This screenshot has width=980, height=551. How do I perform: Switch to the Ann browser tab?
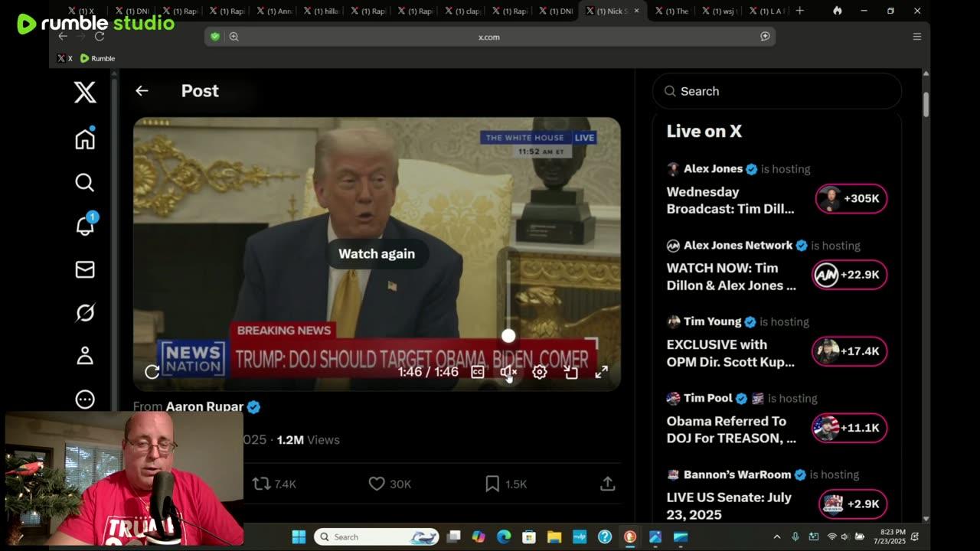tap(274, 11)
